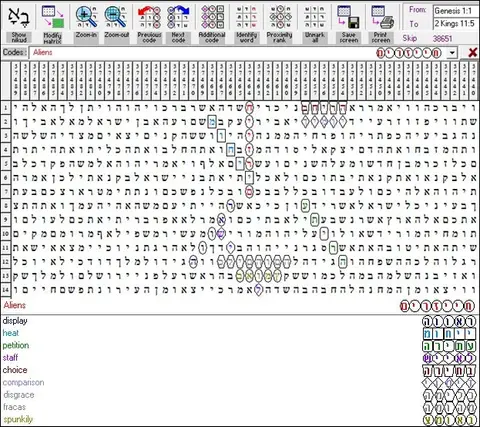Select the display code in the list
The image size is (480, 427).
(x=15, y=321)
